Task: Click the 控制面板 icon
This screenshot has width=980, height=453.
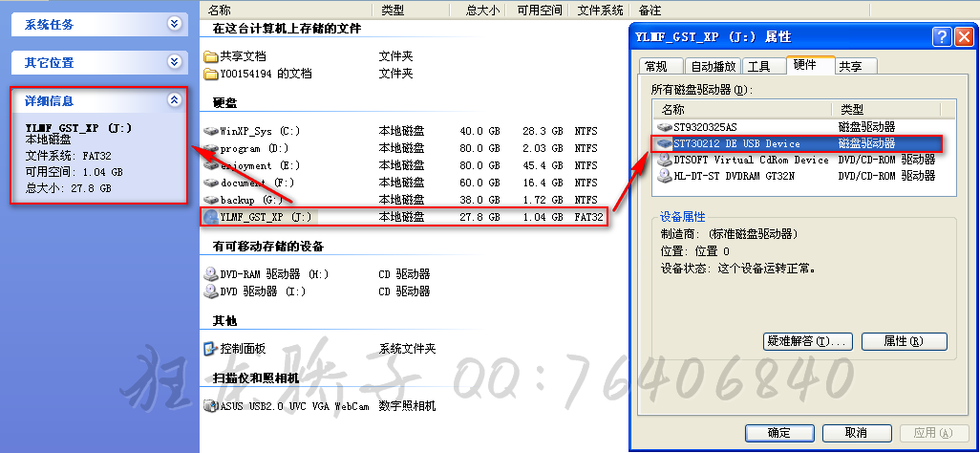Action: 211,349
